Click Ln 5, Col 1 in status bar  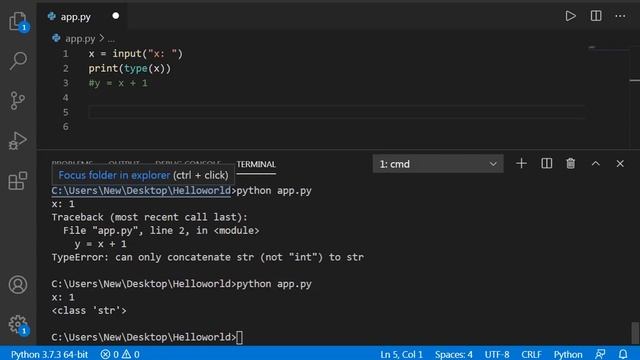(401, 354)
